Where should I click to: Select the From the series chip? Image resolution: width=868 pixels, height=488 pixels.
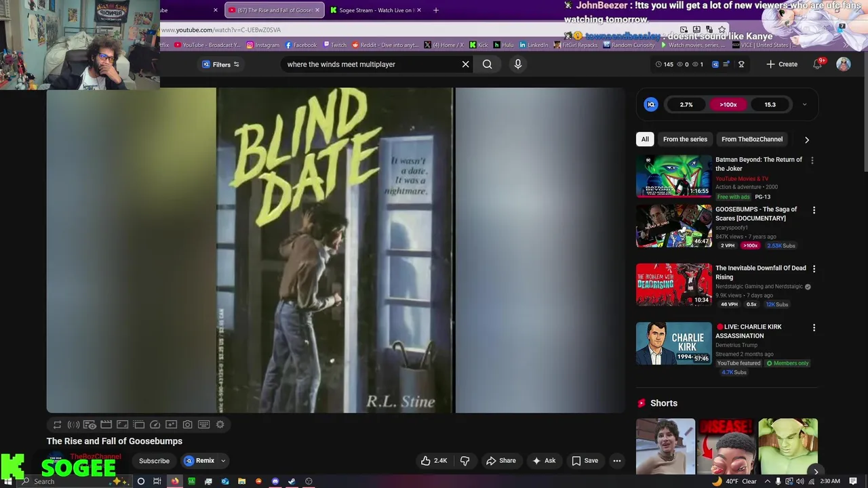pos(685,139)
